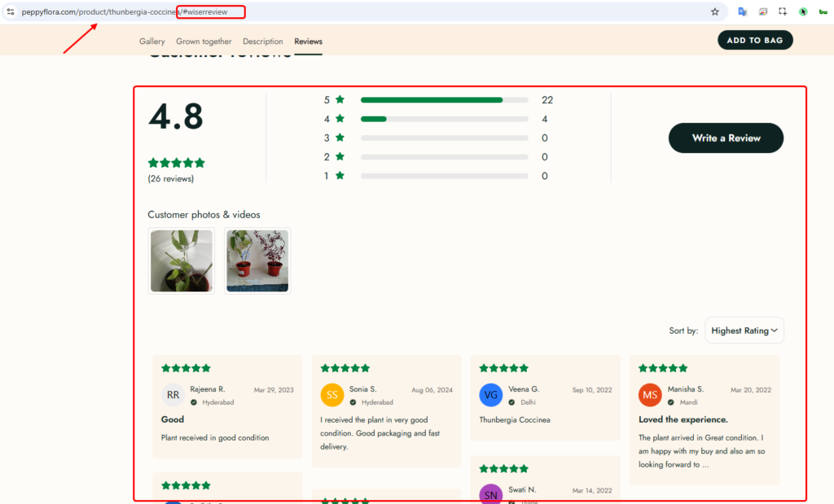Filter reviews by the 5-star rating bar
The width and height of the screenshot is (834, 504).
pos(444,100)
